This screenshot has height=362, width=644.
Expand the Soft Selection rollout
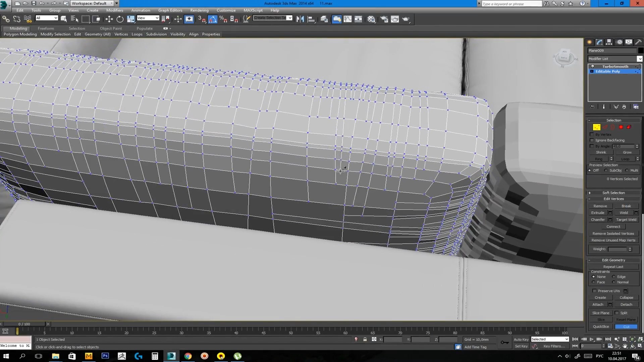click(x=613, y=193)
